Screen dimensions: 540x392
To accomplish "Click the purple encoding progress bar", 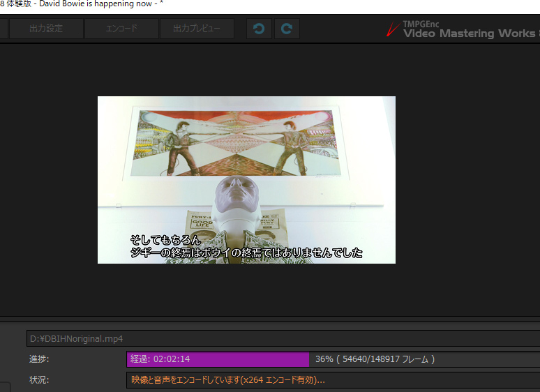I will click(218, 359).
